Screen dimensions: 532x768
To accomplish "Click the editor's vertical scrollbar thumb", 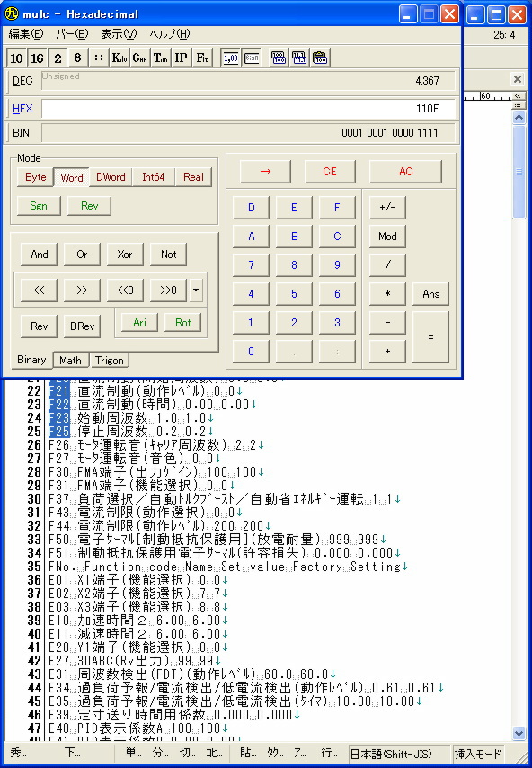I will tap(519, 172).
